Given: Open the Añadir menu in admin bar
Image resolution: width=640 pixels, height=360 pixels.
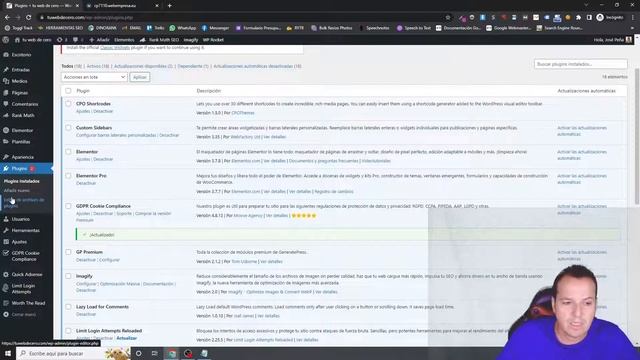Looking at the screenshot, I should click(99, 40).
